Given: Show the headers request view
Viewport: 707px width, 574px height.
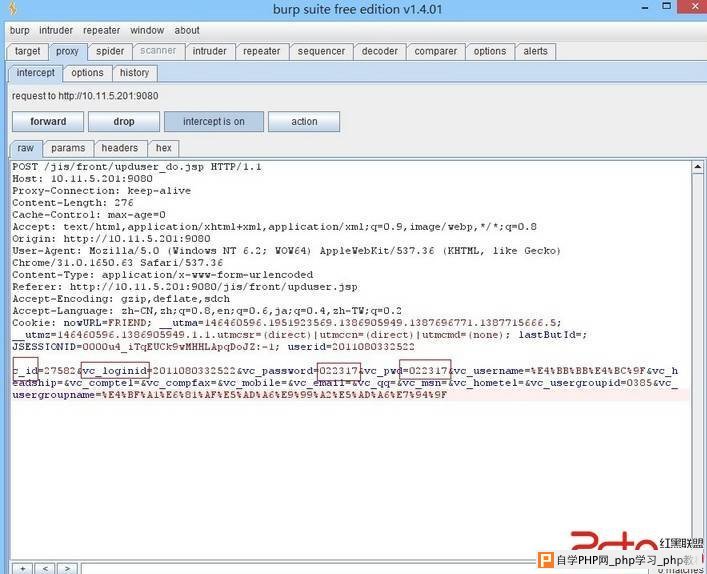Looking at the screenshot, I should [119, 148].
